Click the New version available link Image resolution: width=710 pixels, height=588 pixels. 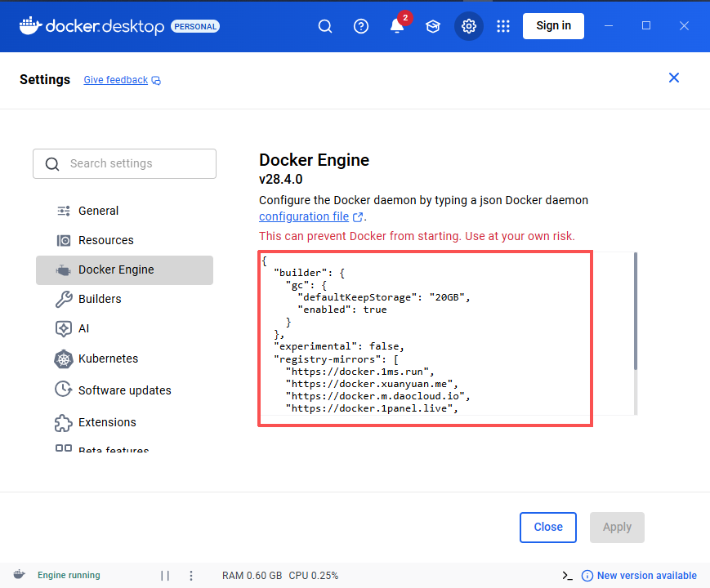tap(646, 575)
